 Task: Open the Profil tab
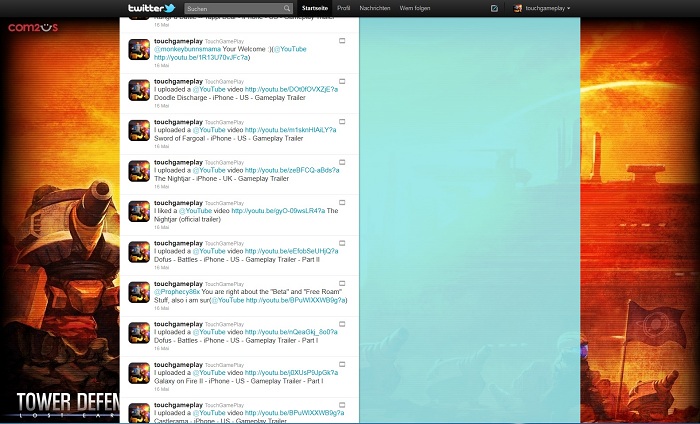(343, 8)
